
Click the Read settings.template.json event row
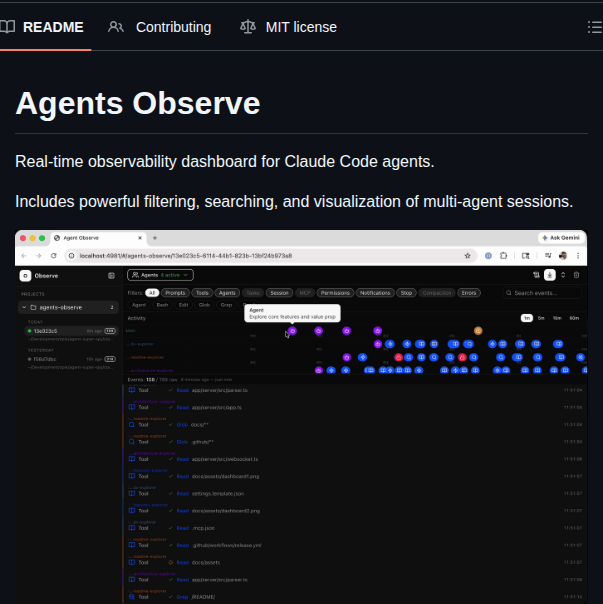click(x=355, y=493)
